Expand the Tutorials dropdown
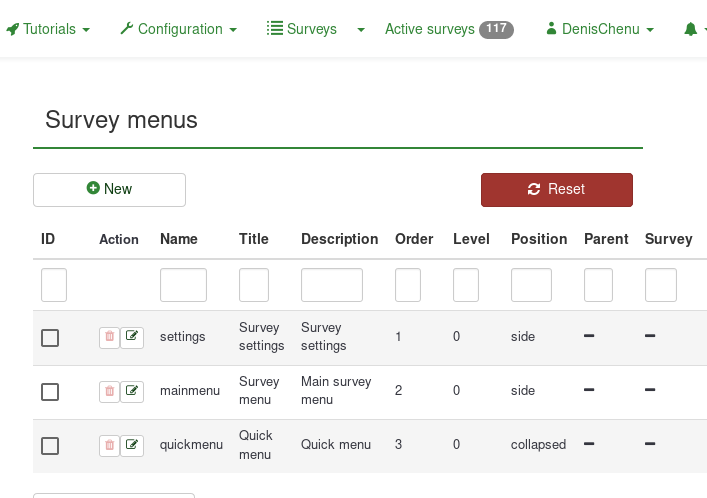 pyautogui.click(x=48, y=30)
